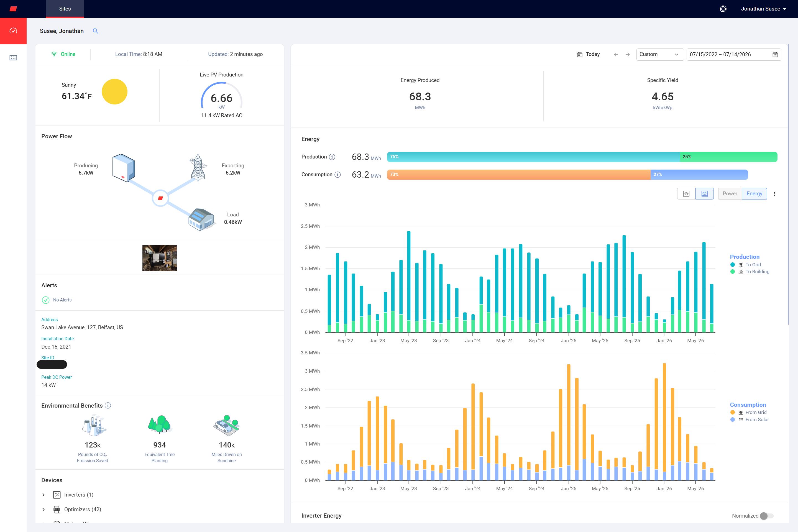Search sites with the magnifier icon
The width and height of the screenshot is (798, 532).
tap(96, 31)
